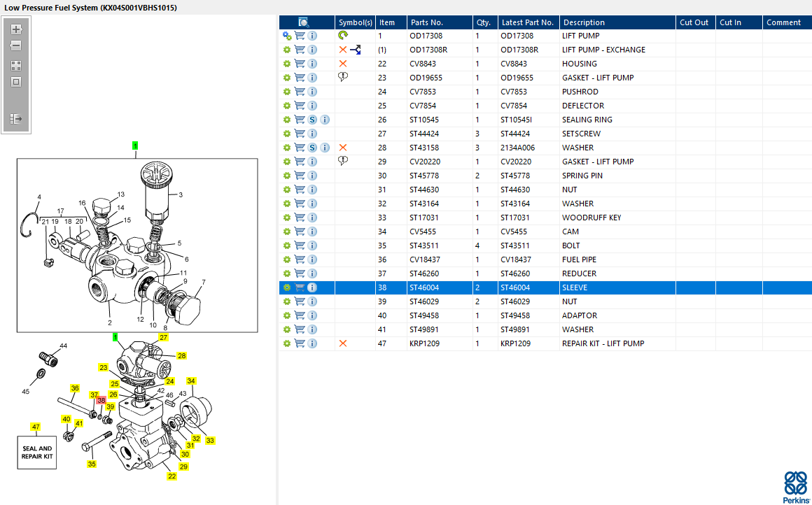
Task: Click orange X symbol on WASHER ST43158 row
Action: [x=343, y=148]
